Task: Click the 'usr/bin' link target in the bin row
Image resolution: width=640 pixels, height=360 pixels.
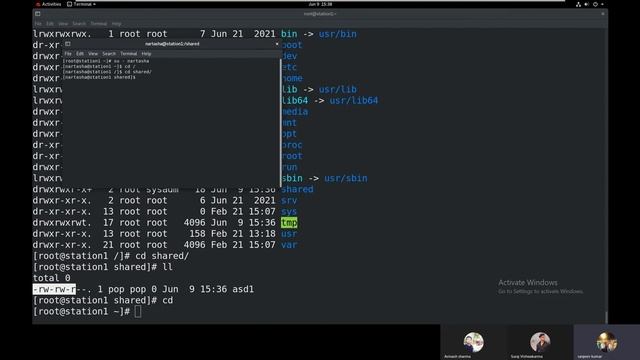Action: [338, 34]
